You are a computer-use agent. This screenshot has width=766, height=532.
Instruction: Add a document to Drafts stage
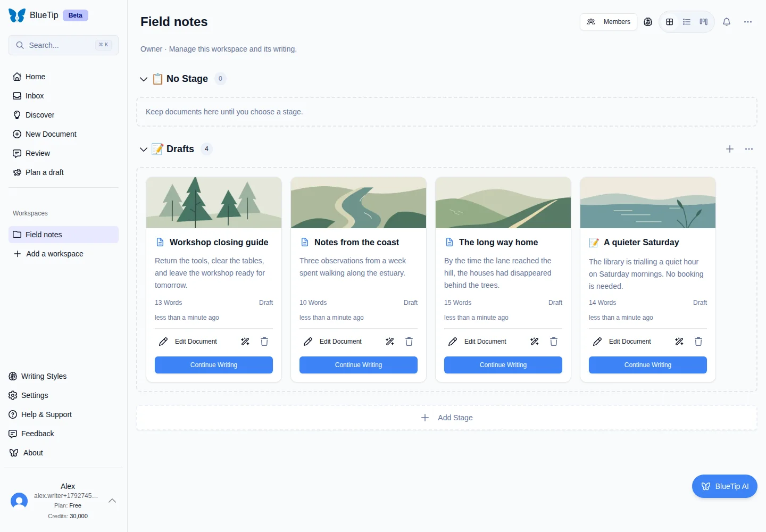(730, 149)
